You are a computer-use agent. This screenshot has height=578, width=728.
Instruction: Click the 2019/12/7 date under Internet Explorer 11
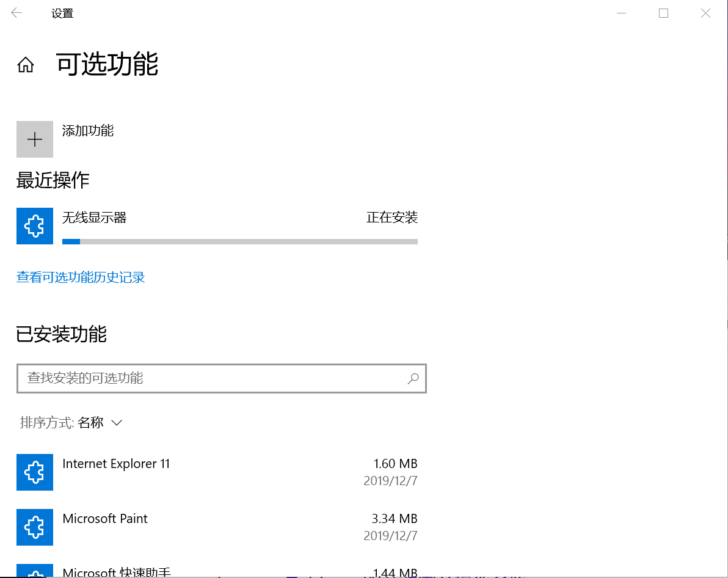click(x=390, y=480)
